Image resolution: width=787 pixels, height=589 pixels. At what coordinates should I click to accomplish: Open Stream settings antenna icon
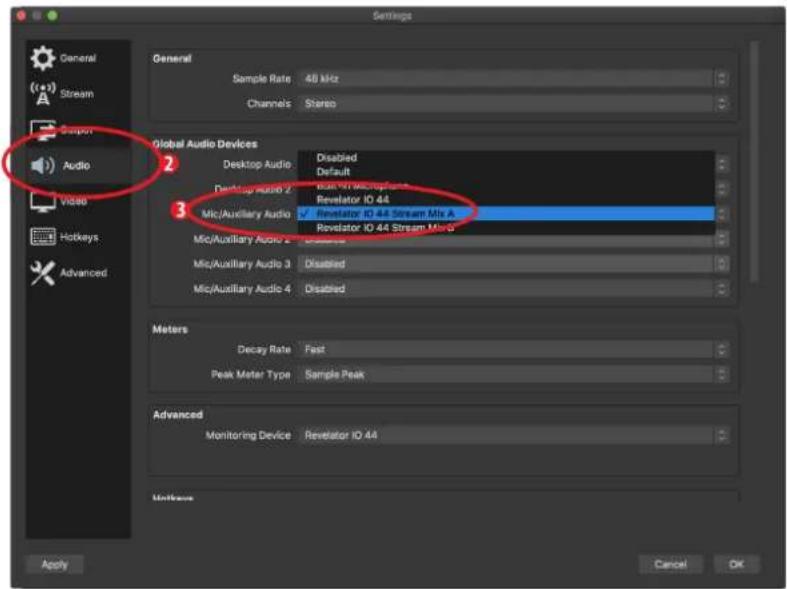(43, 93)
